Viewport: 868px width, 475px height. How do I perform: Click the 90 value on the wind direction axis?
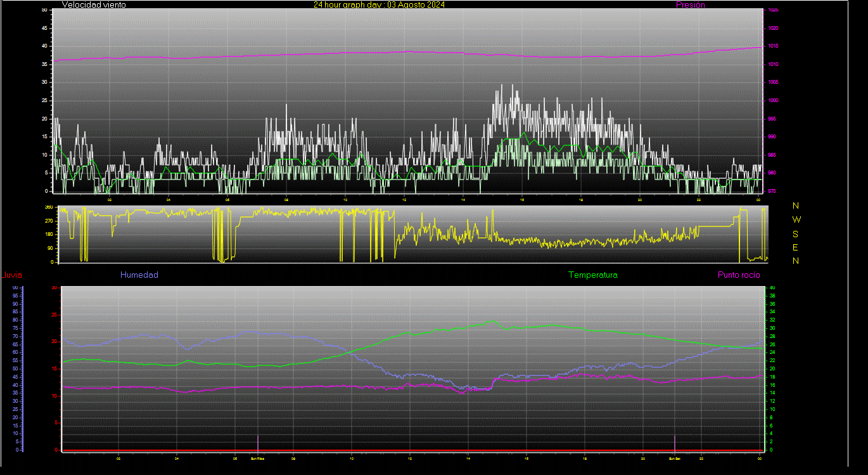click(x=49, y=249)
